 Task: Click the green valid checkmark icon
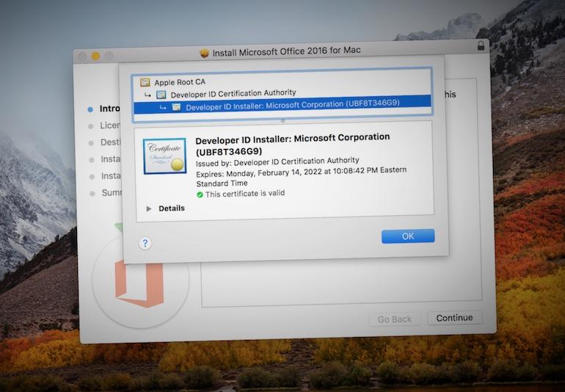tap(200, 195)
